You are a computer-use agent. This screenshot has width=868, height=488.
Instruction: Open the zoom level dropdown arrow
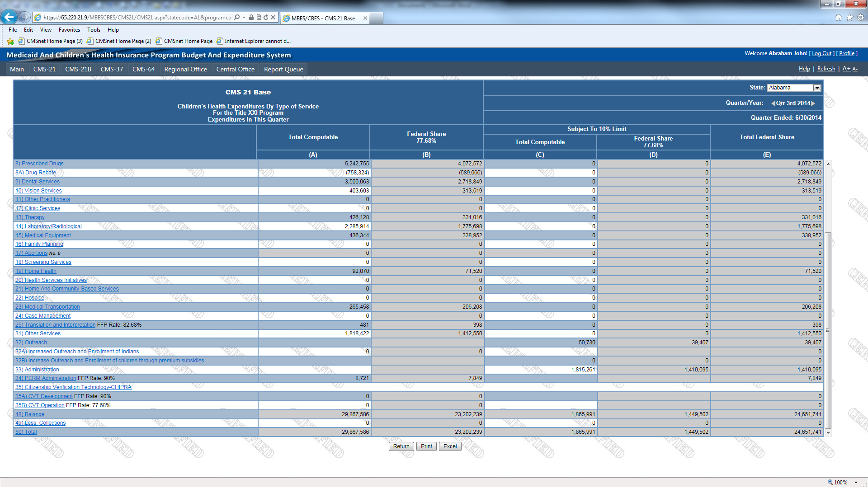click(x=856, y=483)
